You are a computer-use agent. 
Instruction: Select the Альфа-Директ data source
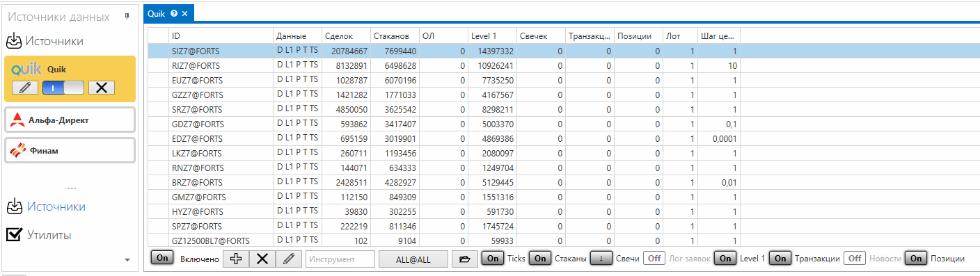point(70,120)
